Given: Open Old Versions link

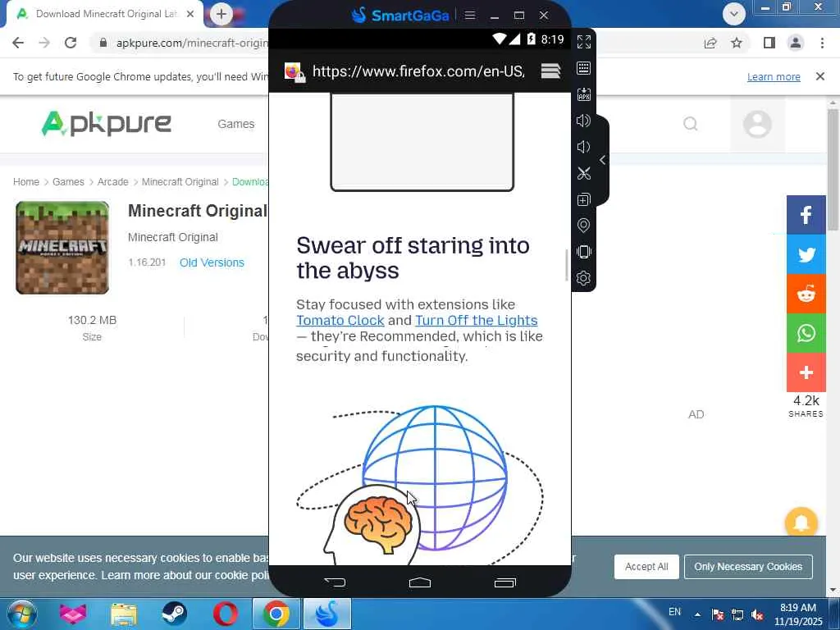Looking at the screenshot, I should click(x=212, y=262).
